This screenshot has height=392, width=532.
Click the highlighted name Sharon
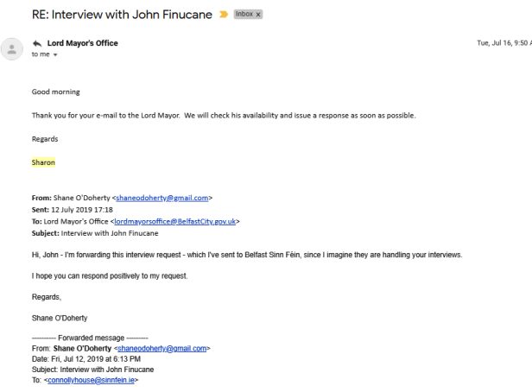(43, 161)
